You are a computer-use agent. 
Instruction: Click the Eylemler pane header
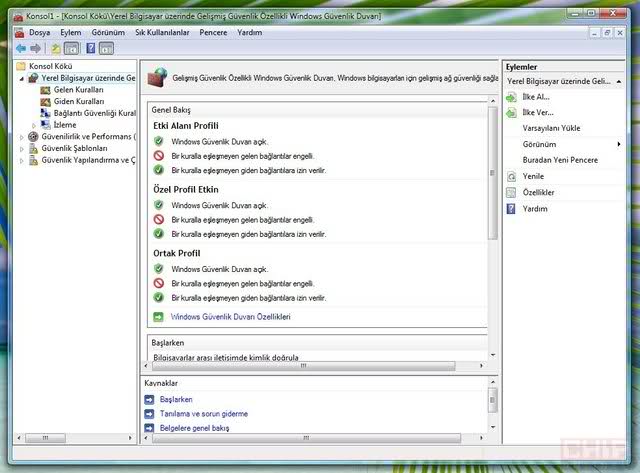563,67
